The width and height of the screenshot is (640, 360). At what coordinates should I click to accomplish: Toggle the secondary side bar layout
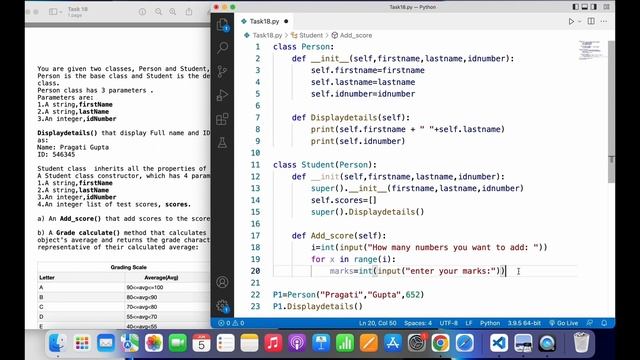[x=593, y=7]
